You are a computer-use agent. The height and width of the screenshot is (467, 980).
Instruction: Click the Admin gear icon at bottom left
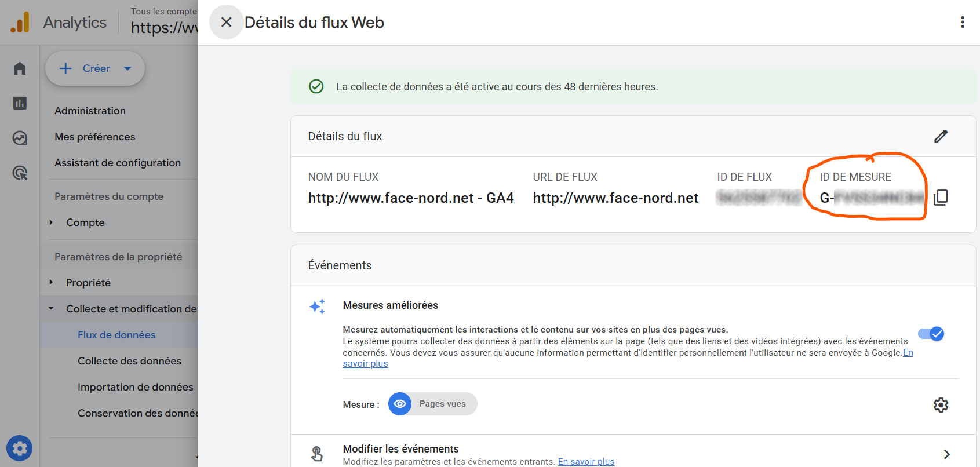click(20, 448)
